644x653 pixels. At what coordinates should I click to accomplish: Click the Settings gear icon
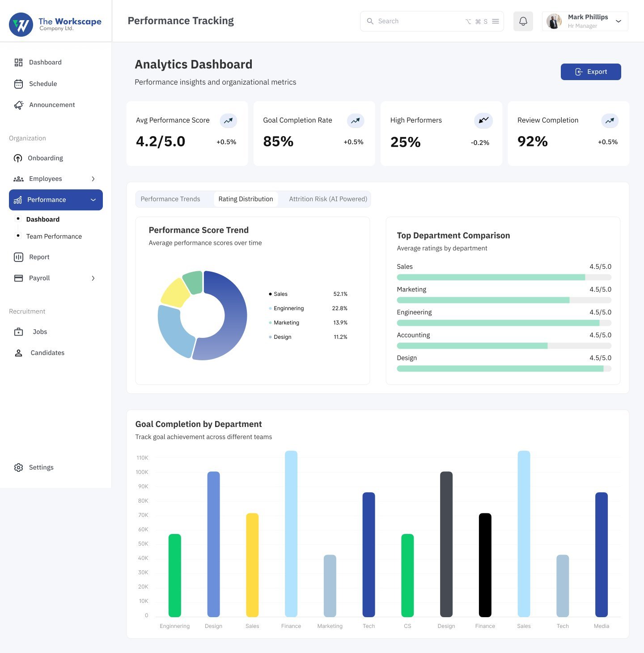(18, 467)
